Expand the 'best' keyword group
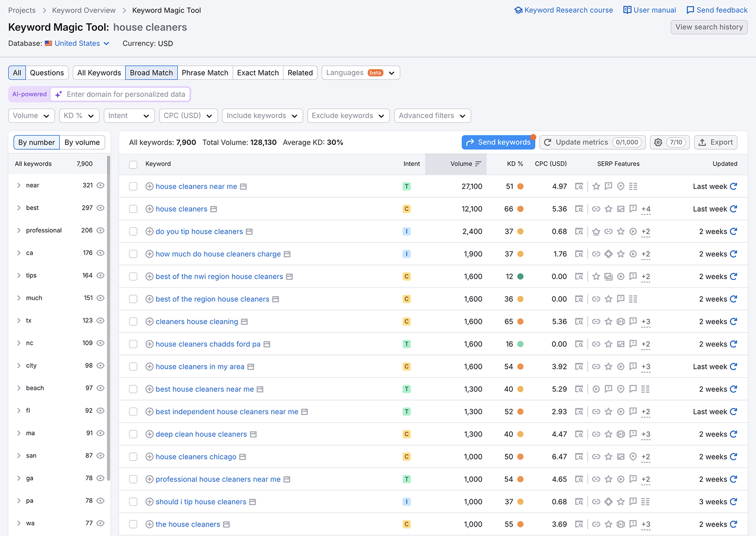Viewport: 756px width, 536px height. [x=19, y=208]
